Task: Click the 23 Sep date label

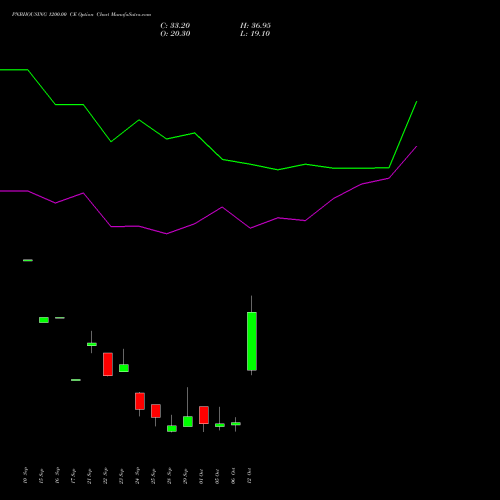Action: tap(122, 476)
